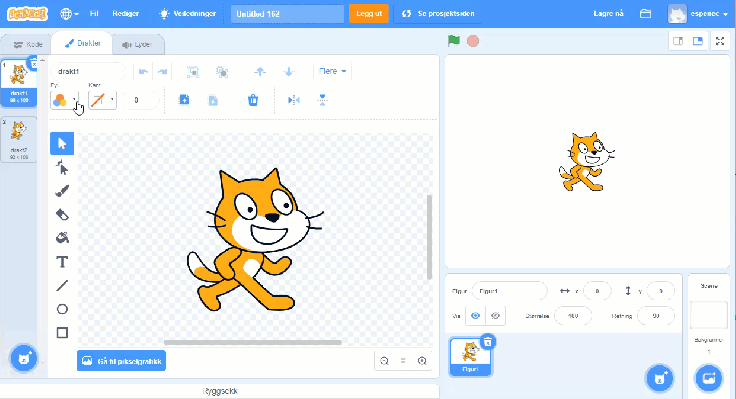This screenshot has width=736, height=399.
Task: Click the green flag to start
Action: tap(453, 41)
